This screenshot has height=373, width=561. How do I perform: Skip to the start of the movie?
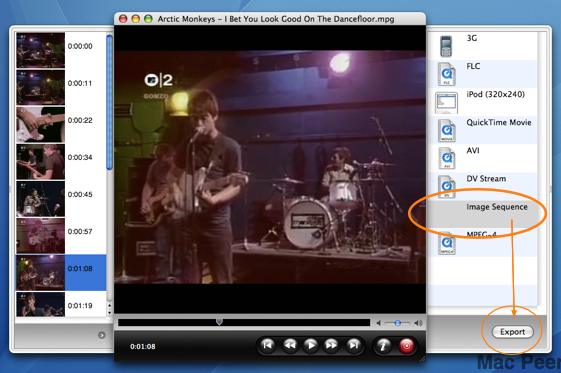coord(267,345)
